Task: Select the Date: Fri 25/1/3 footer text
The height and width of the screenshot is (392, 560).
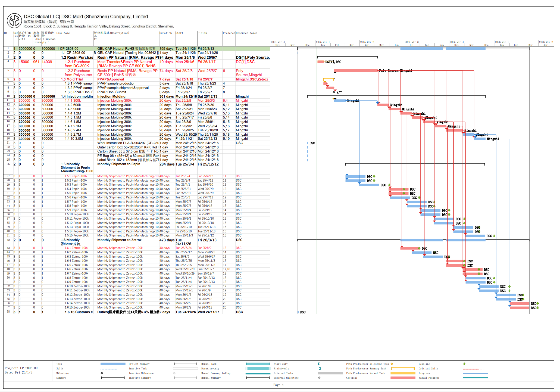Action: (x=18, y=372)
